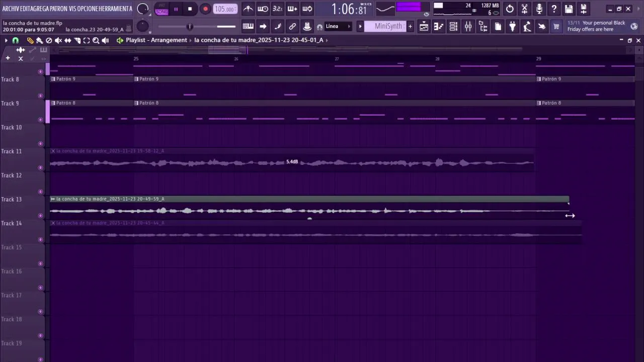Click the shopping cart content library icon

pyautogui.click(x=556, y=27)
